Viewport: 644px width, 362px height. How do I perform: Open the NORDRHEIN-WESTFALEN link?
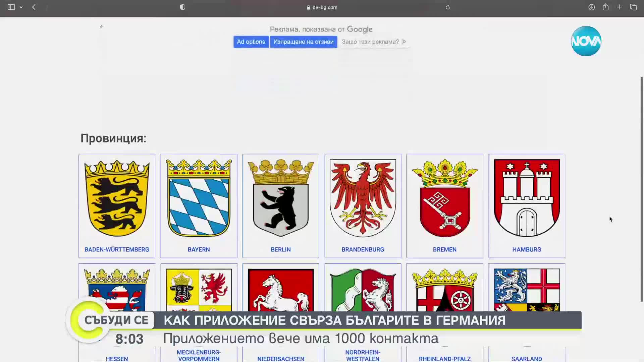363,356
